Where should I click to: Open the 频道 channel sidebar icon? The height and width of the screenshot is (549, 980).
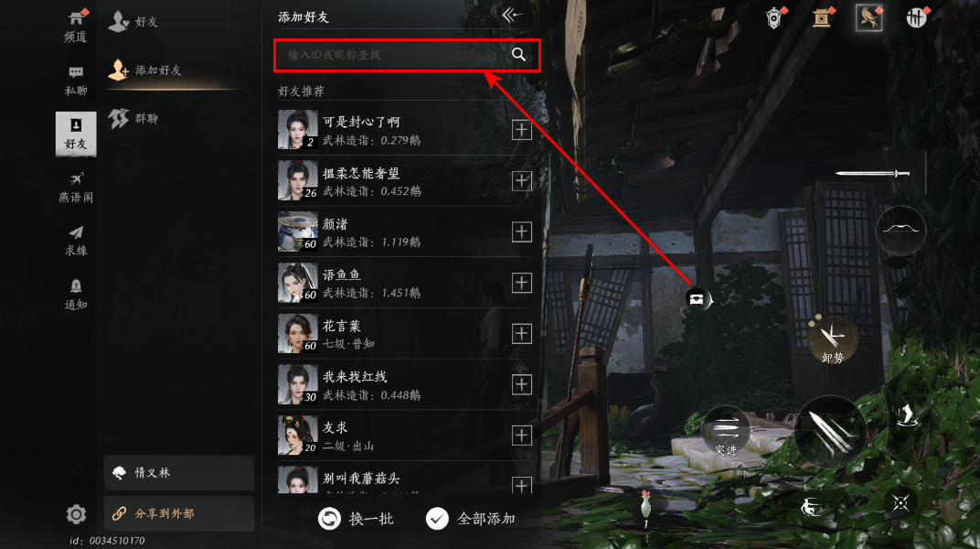[76, 27]
